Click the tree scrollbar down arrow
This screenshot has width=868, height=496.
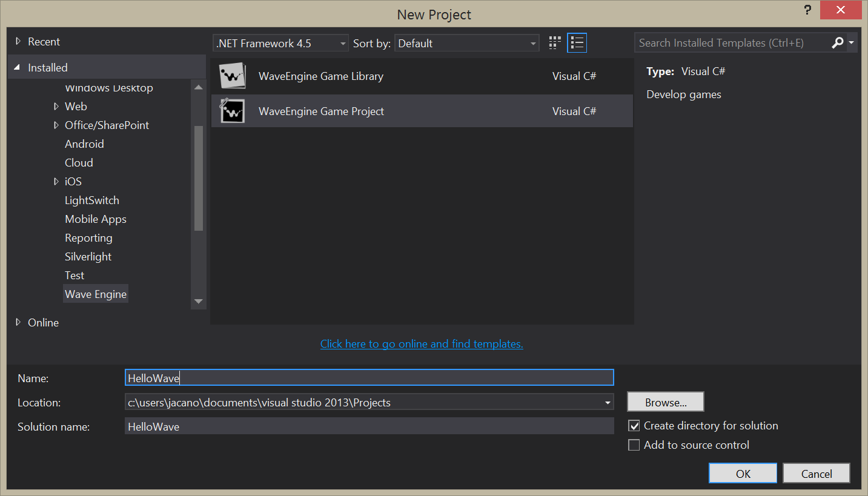pyautogui.click(x=199, y=301)
